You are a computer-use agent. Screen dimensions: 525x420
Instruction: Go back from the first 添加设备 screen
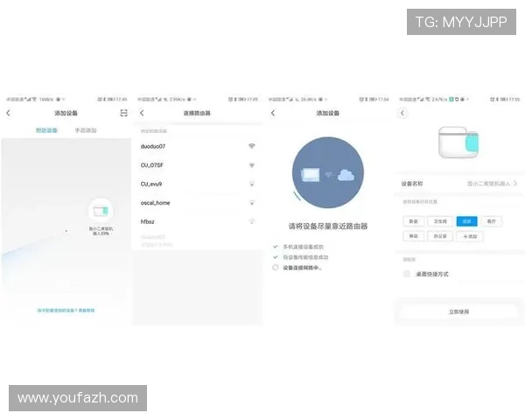9,113
